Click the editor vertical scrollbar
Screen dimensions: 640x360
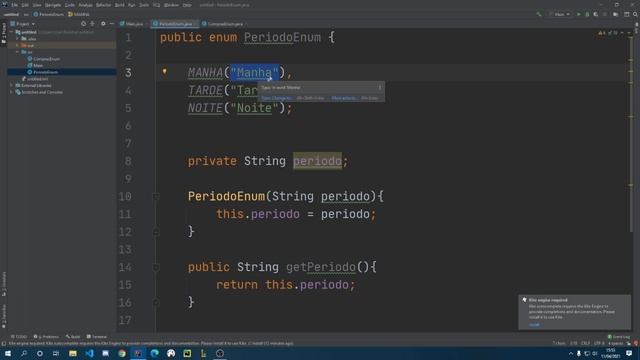click(630, 135)
